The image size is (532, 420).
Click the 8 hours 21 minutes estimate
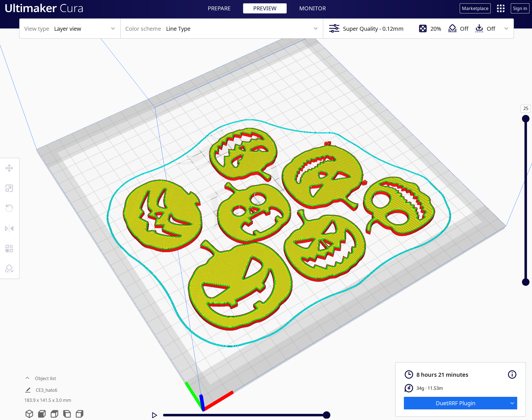[x=442, y=374]
